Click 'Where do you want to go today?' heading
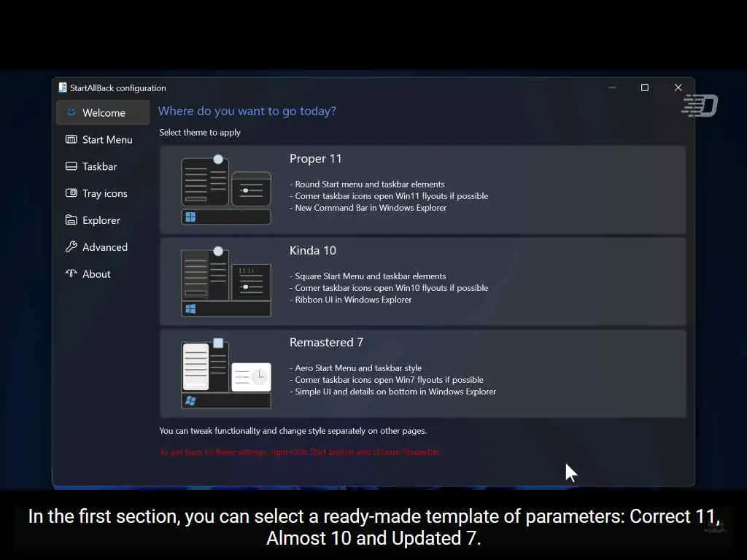The image size is (747, 560). (247, 111)
